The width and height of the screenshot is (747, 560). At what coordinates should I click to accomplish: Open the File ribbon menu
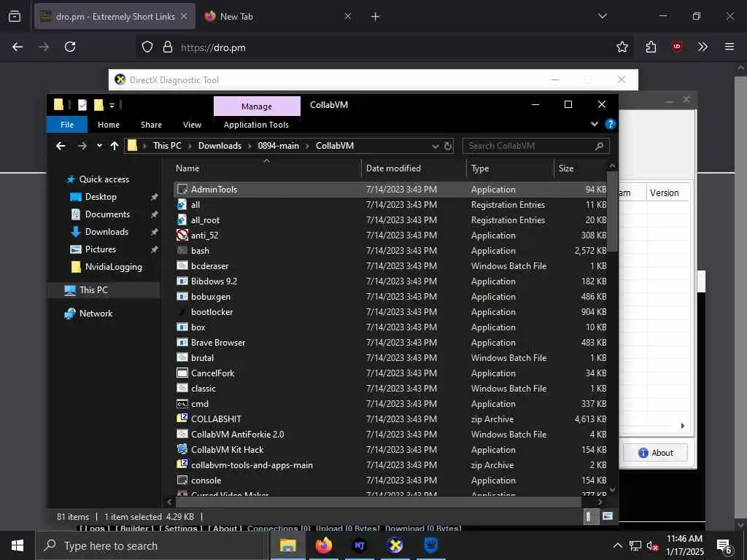67,125
